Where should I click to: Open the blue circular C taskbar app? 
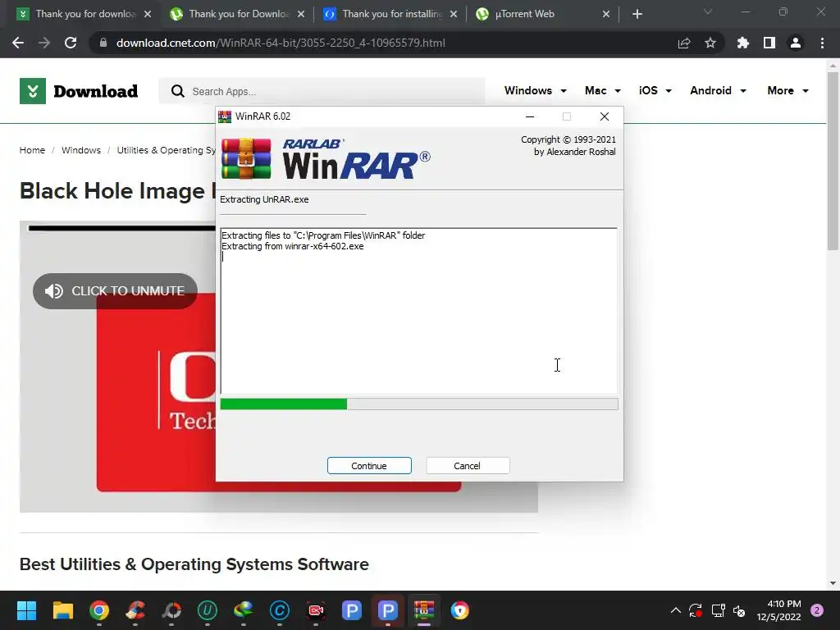click(x=280, y=610)
